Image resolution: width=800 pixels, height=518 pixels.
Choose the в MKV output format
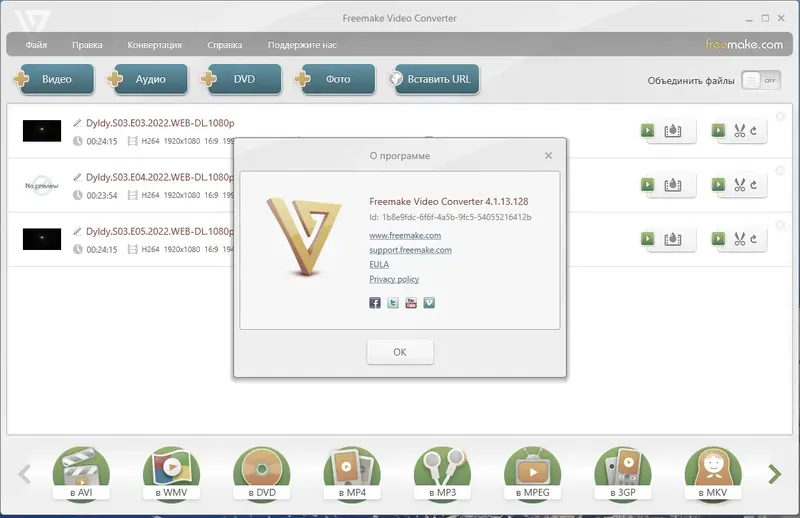(x=713, y=474)
